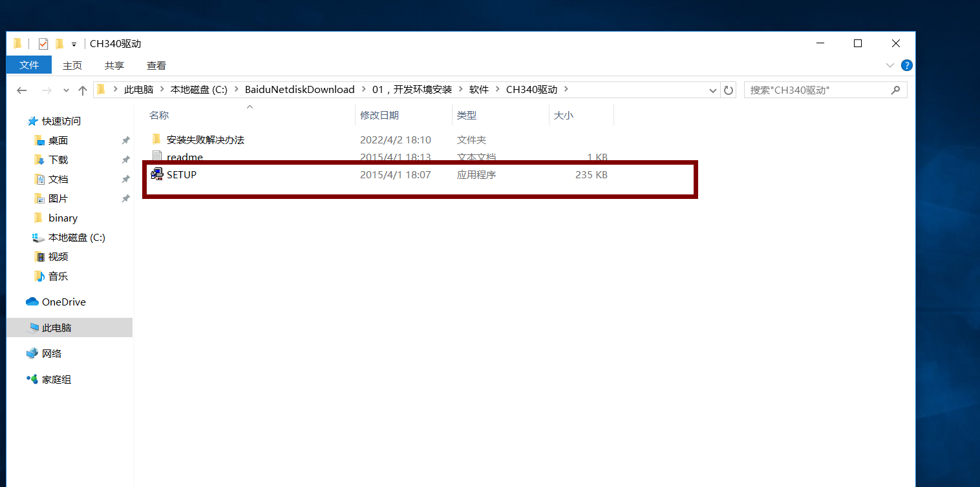Open 家庭组 in navigation pane
The height and width of the screenshot is (487, 980).
point(57,380)
